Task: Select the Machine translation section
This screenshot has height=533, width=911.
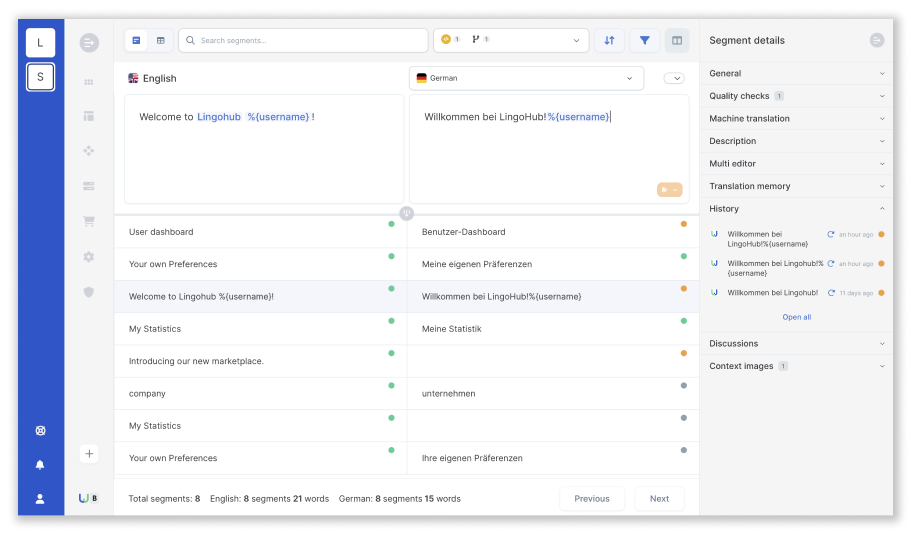Action: (796, 119)
